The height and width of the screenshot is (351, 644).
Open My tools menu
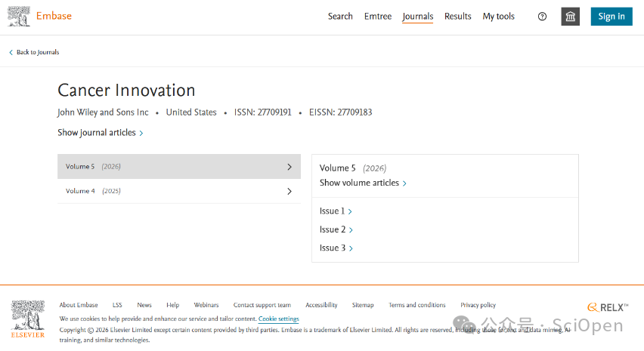point(499,17)
